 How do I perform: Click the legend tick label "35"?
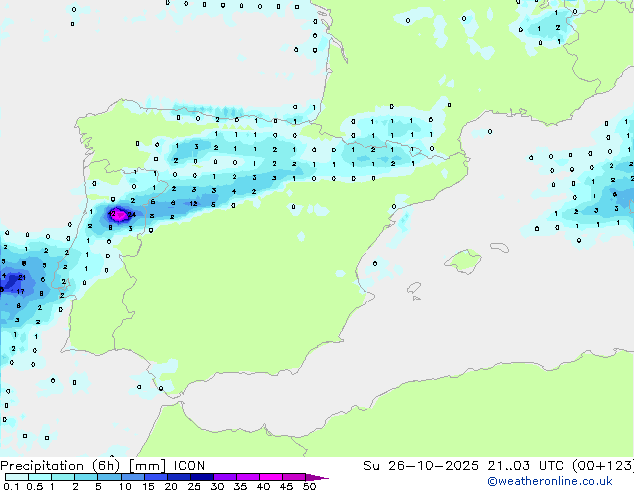[x=240, y=486]
